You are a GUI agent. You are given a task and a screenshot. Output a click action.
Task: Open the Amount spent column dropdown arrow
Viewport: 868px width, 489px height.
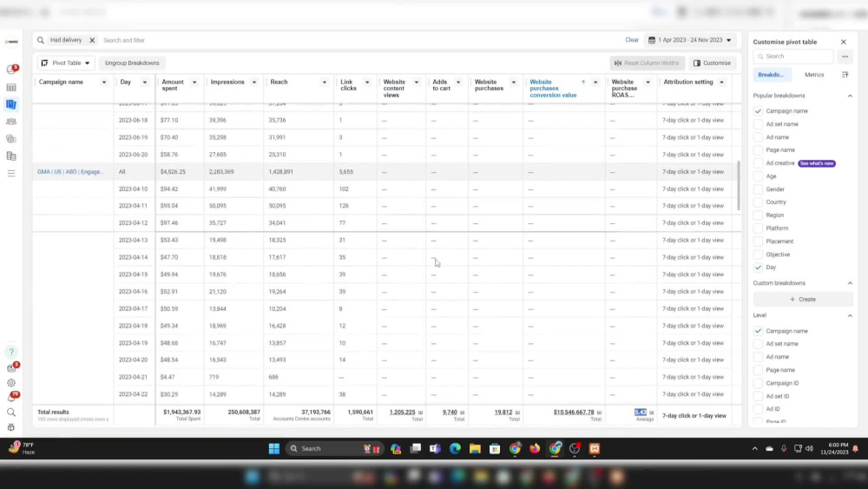coord(194,83)
